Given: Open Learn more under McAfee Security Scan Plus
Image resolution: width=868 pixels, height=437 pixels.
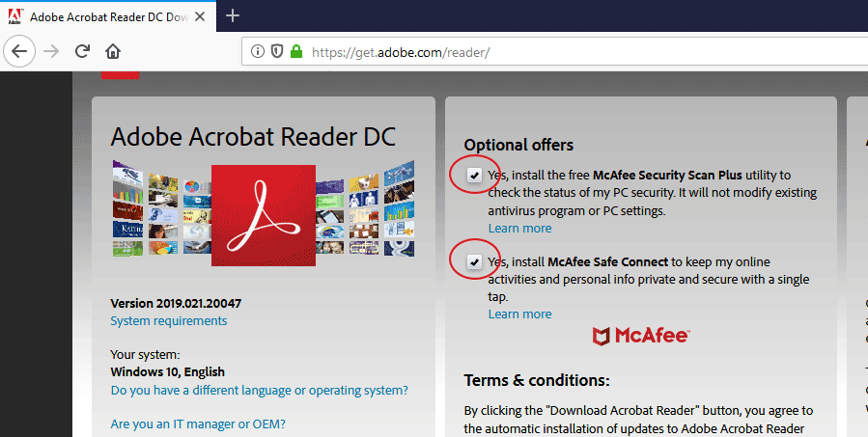Looking at the screenshot, I should point(519,228).
